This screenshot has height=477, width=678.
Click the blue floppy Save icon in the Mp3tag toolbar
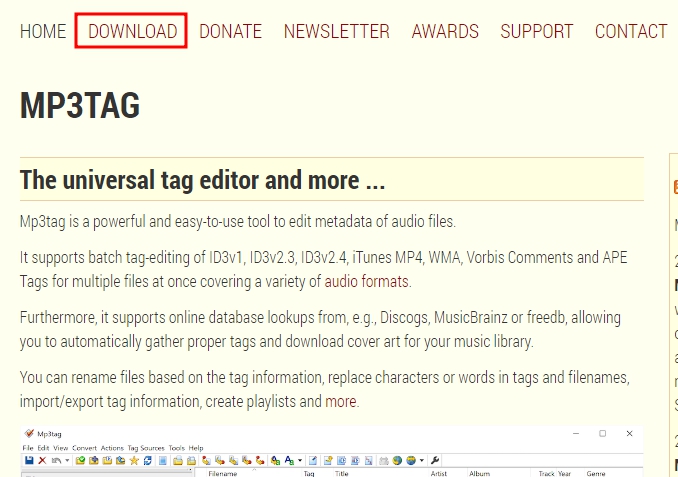[29, 460]
